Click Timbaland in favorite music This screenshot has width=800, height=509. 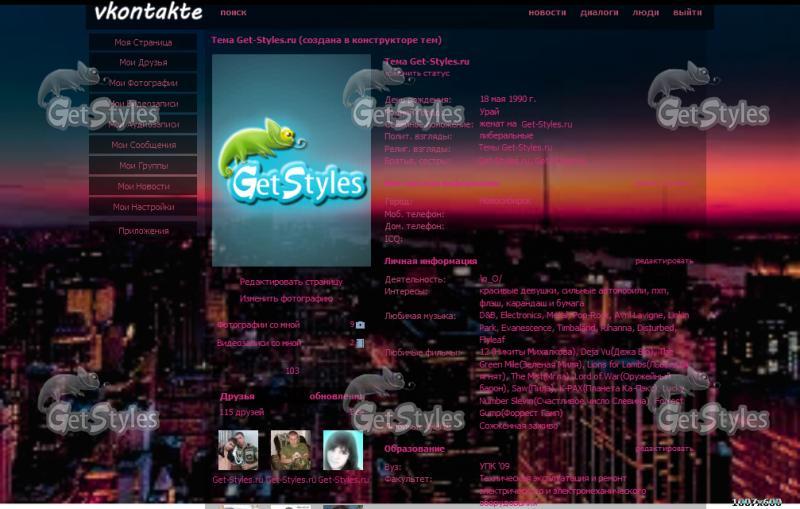(x=576, y=328)
